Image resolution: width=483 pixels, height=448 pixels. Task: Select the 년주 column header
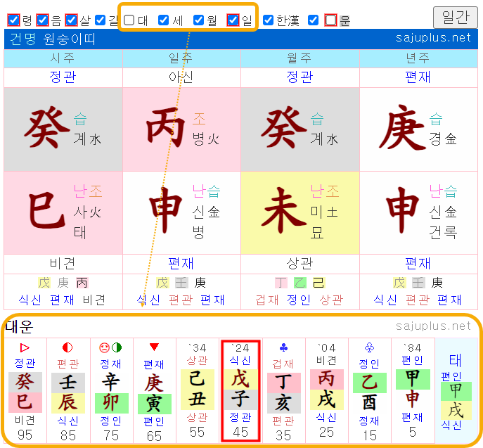(418, 58)
